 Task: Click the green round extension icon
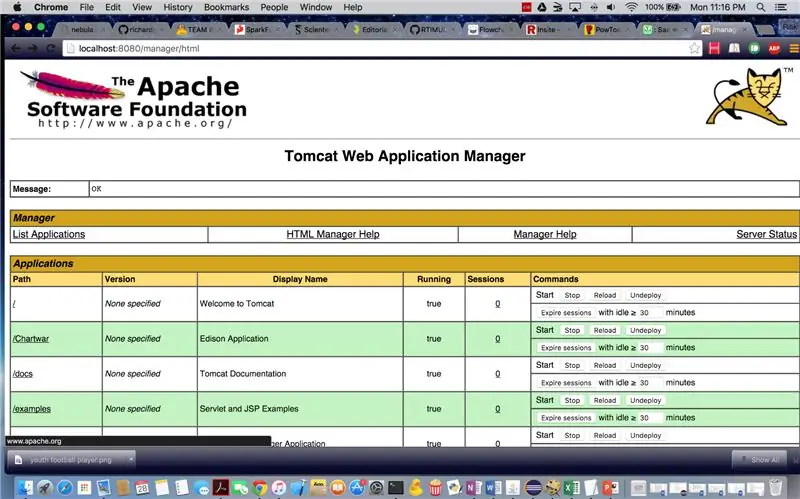[754, 48]
